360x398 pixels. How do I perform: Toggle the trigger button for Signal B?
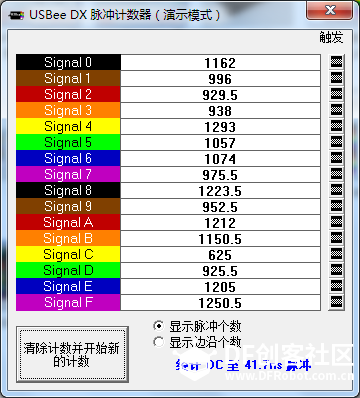336,238
